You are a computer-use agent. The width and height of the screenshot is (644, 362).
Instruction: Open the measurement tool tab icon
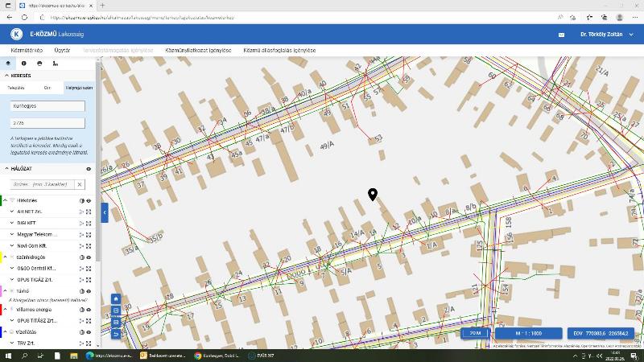point(55,64)
